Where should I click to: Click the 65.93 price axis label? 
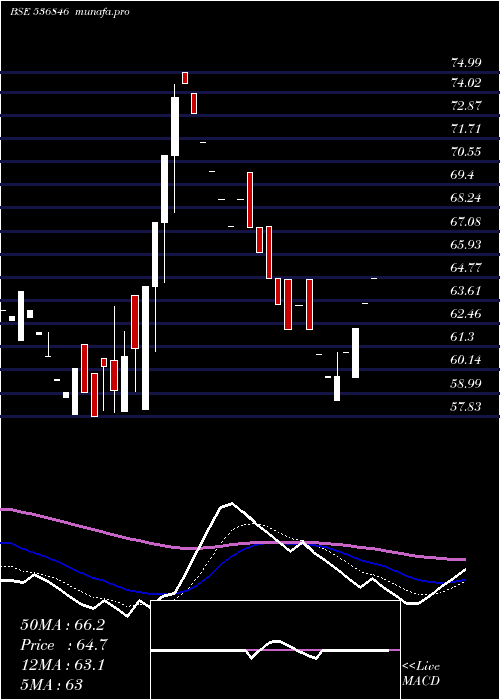[466, 245]
